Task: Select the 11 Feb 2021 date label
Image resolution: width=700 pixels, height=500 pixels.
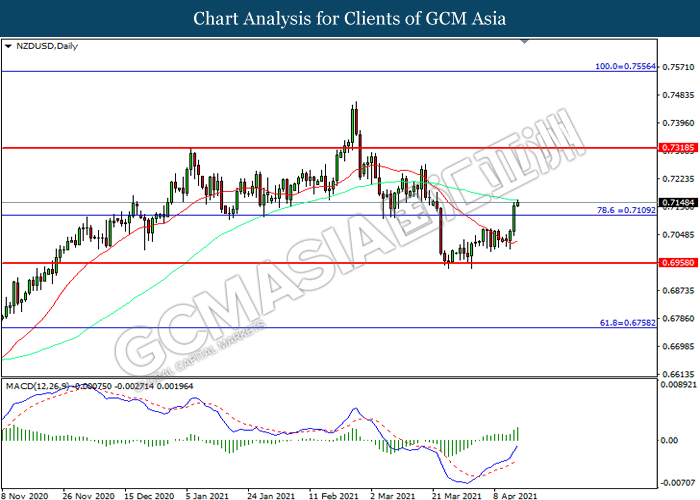Action: point(335,494)
